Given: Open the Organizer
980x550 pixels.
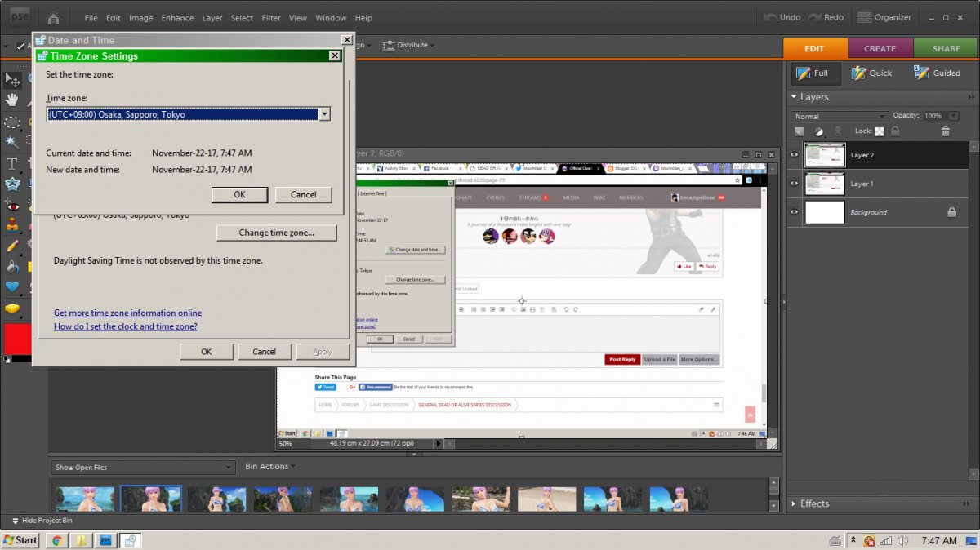Looking at the screenshot, I should point(884,17).
